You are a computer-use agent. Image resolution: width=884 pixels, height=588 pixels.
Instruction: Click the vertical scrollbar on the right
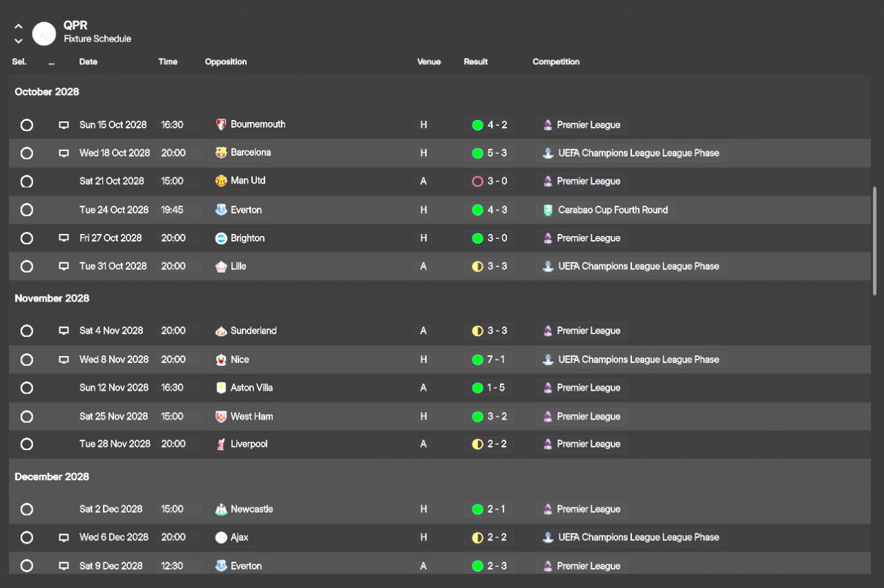(875, 240)
